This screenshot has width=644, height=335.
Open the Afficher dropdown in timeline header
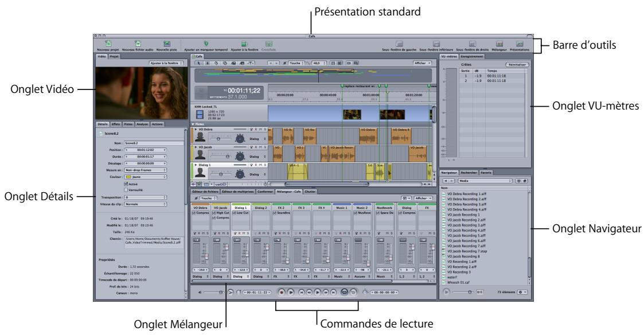422,63
